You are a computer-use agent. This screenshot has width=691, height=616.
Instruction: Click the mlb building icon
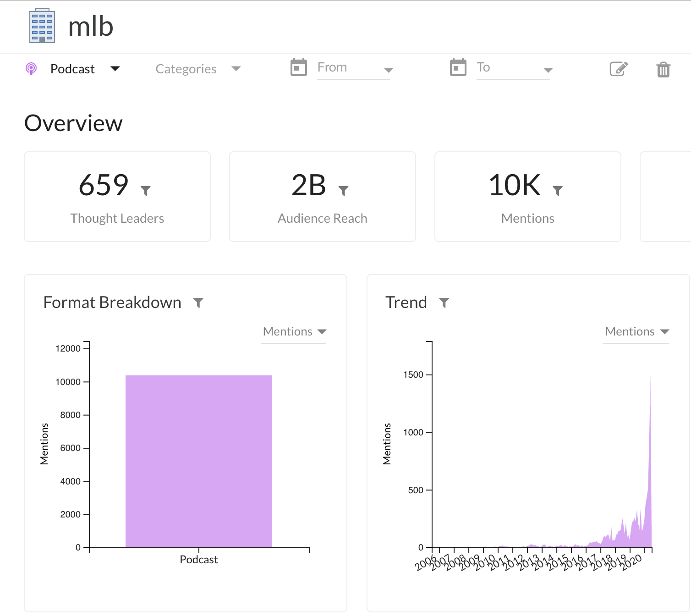click(42, 26)
